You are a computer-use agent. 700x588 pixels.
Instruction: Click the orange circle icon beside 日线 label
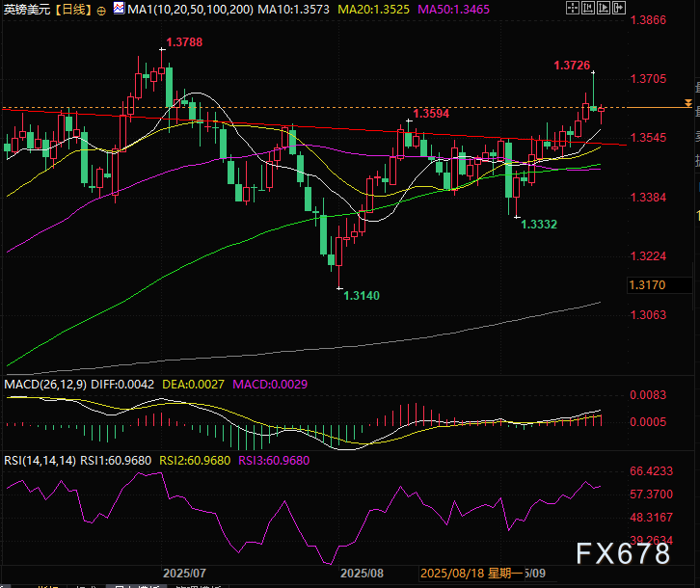click(101, 10)
